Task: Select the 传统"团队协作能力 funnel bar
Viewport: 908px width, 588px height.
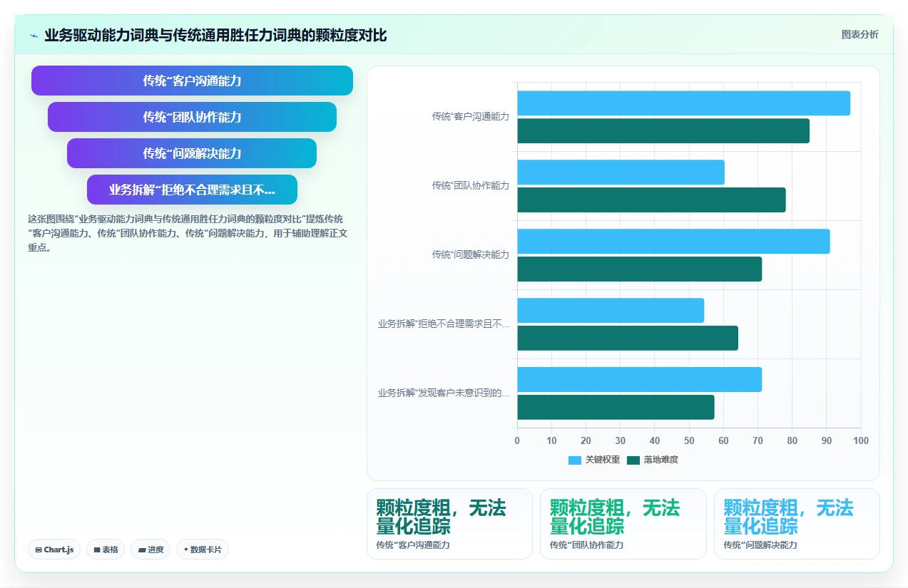Action: 192,117
